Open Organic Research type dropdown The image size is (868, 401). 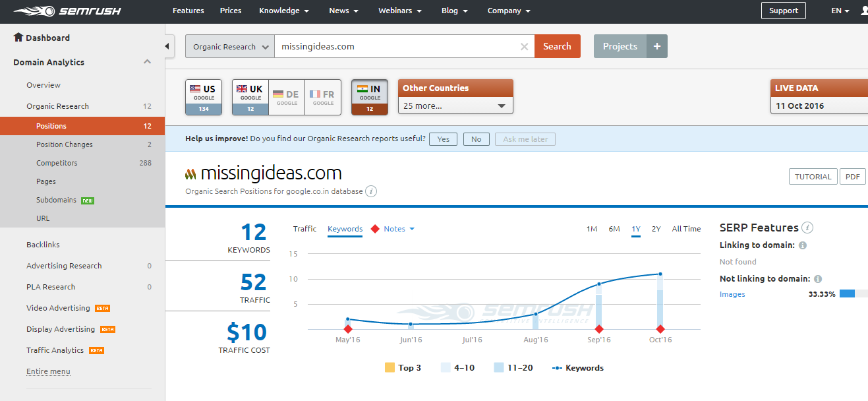pyautogui.click(x=230, y=46)
